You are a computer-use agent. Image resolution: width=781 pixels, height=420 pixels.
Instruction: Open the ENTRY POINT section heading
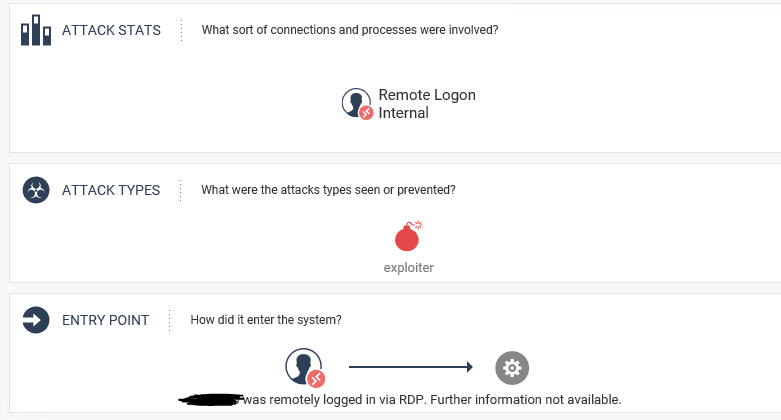pos(105,320)
